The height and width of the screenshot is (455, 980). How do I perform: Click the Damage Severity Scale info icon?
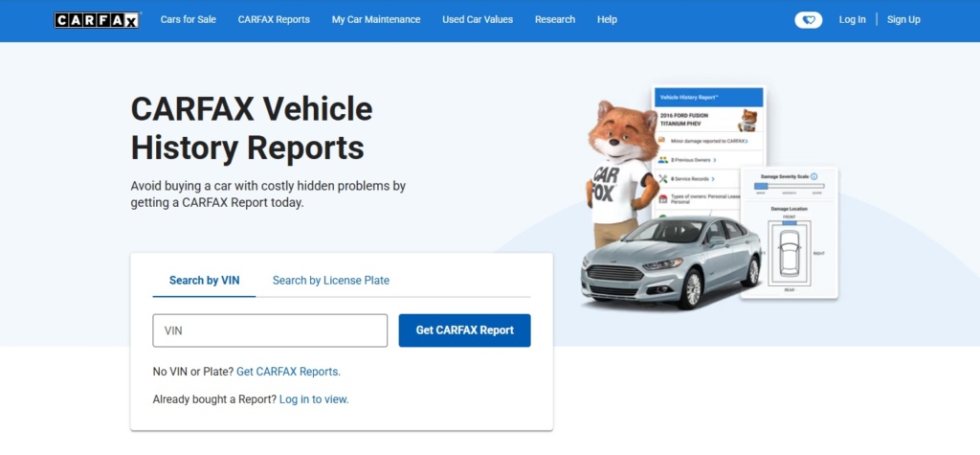(x=814, y=176)
